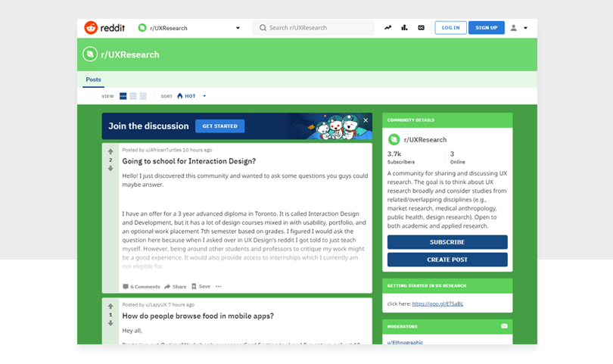Save the Interaction Design post
613x364 pixels.
pos(201,287)
